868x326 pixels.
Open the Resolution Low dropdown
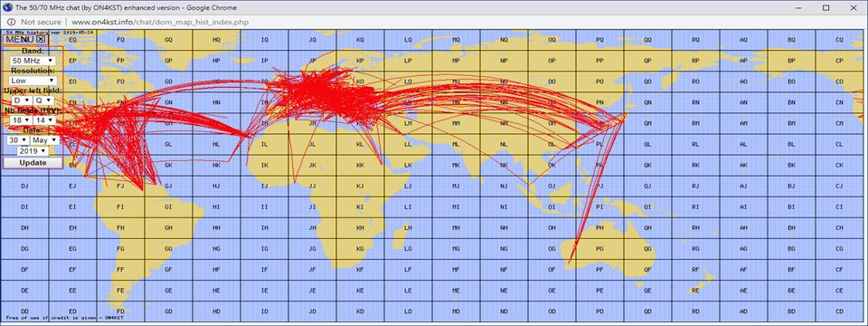33,81
